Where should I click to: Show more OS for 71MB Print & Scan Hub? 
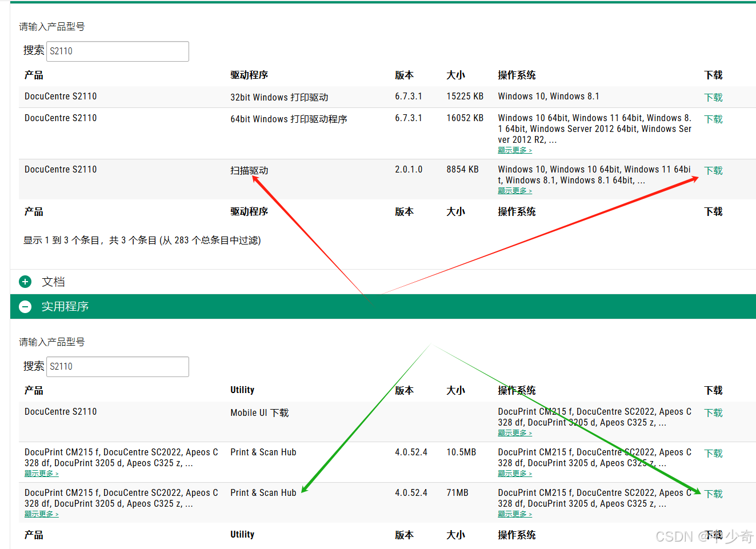coord(515,514)
